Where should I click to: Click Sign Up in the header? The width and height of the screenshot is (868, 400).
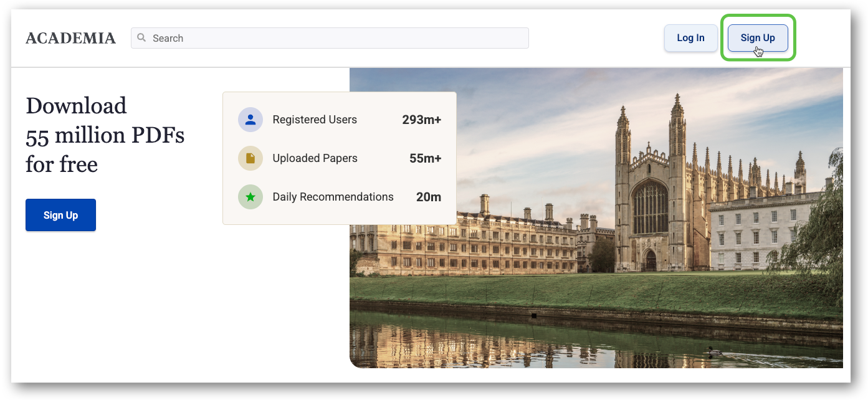click(758, 38)
